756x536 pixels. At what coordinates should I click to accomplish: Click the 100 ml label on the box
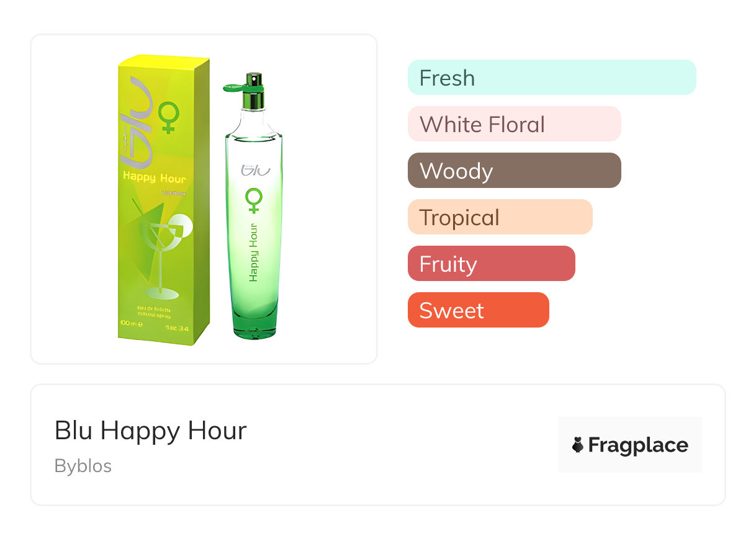(x=132, y=323)
